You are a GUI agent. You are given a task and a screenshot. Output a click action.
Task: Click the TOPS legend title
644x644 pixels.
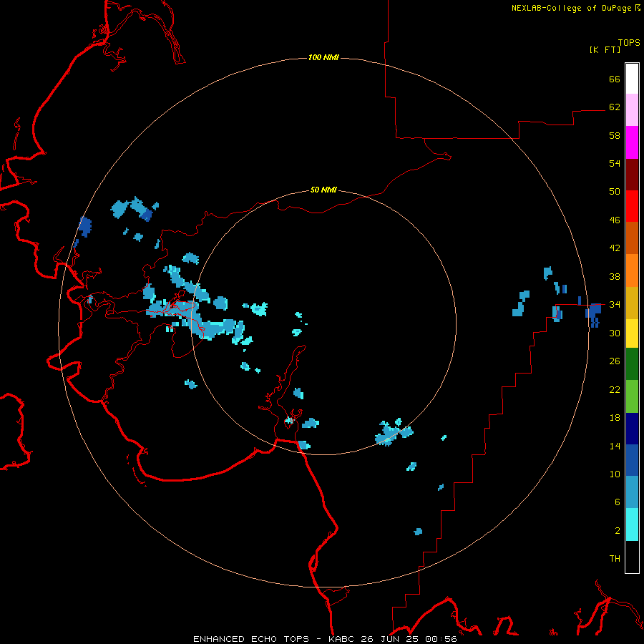[629, 42]
